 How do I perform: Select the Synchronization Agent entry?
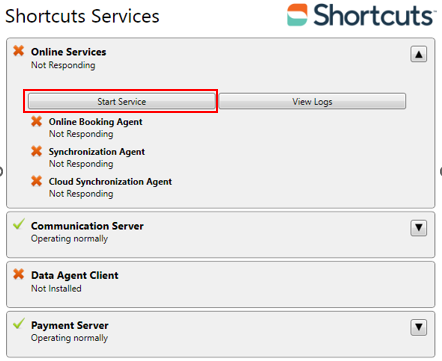[x=97, y=152]
